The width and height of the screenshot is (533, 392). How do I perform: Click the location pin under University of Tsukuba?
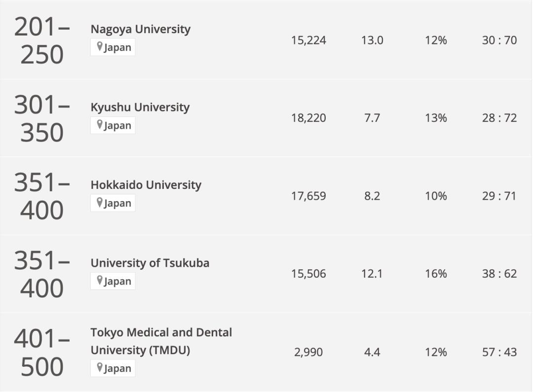tap(100, 281)
